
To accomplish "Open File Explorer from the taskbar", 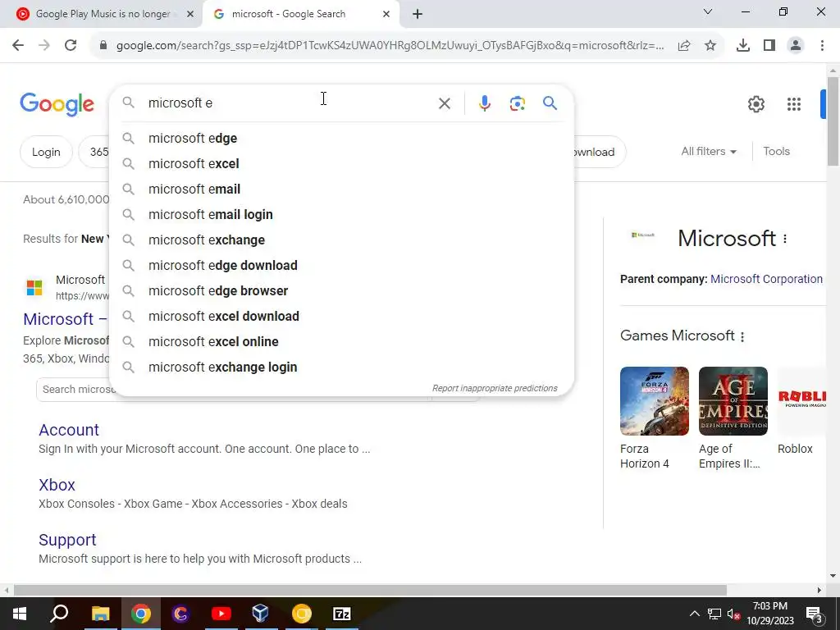I will coord(100,614).
